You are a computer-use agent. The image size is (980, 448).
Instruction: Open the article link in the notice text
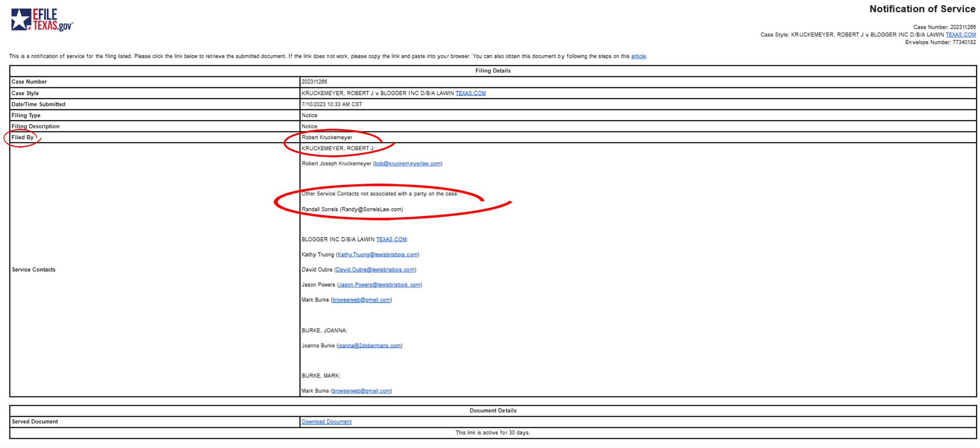[638, 56]
